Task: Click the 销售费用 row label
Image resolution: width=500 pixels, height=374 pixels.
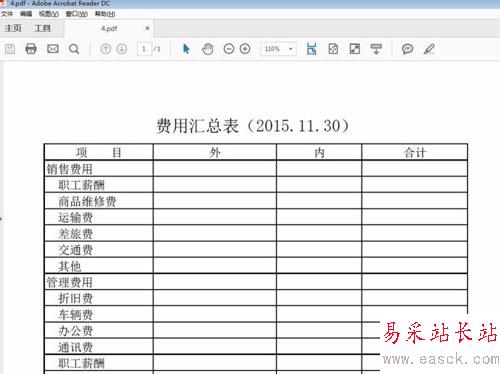Action: tap(70, 169)
